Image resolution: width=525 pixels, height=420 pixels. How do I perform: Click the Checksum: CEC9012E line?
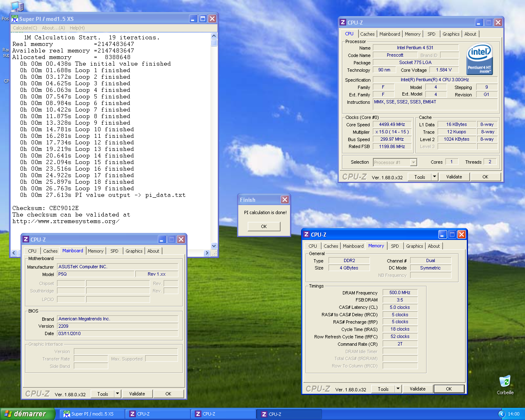pyautogui.click(x=46, y=208)
